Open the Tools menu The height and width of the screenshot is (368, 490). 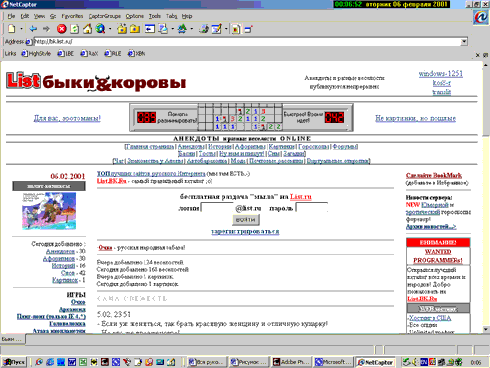[155, 16]
